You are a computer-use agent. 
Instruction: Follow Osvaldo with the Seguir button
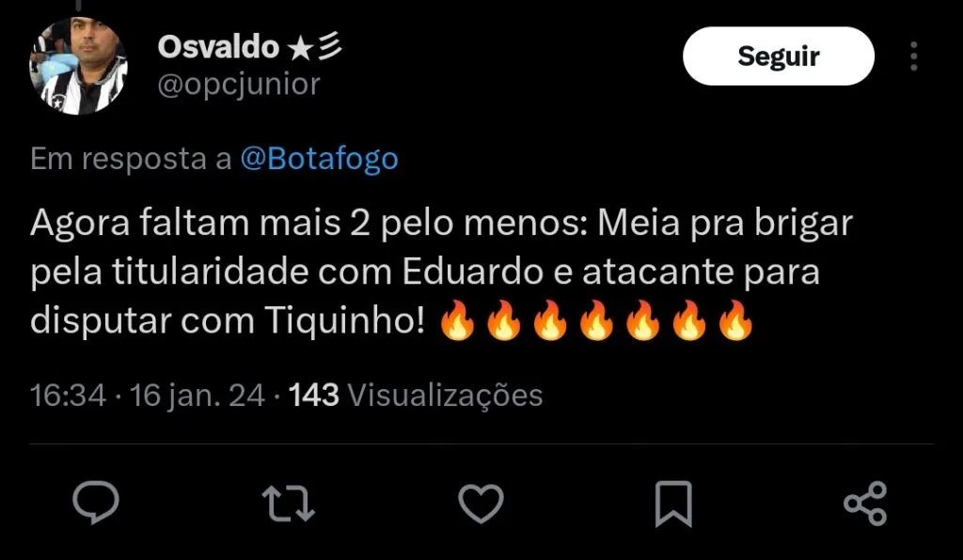pyautogui.click(x=779, y=55)
